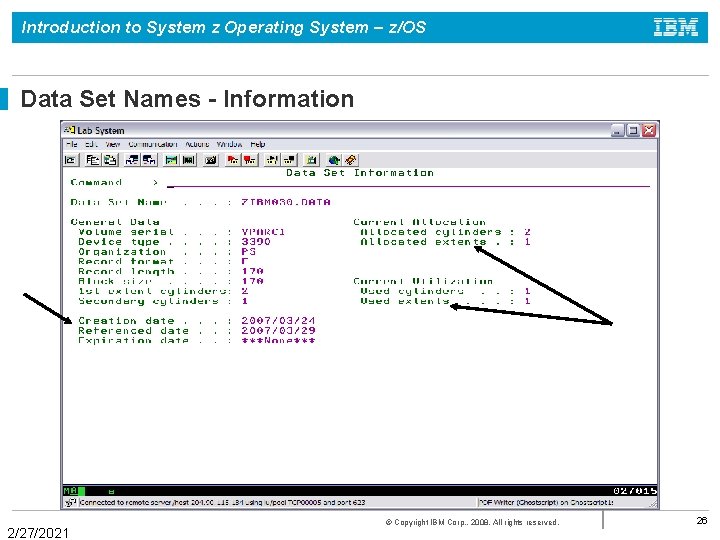Click the Allocated cylinders value
The image size is (720, 540).
point(527,232)
